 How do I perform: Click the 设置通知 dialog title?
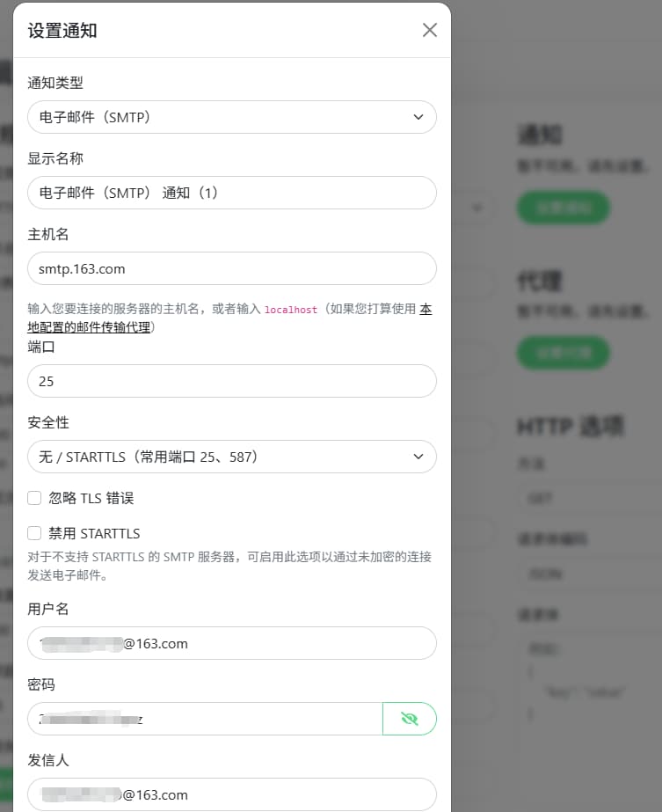[x=62, y=31]
